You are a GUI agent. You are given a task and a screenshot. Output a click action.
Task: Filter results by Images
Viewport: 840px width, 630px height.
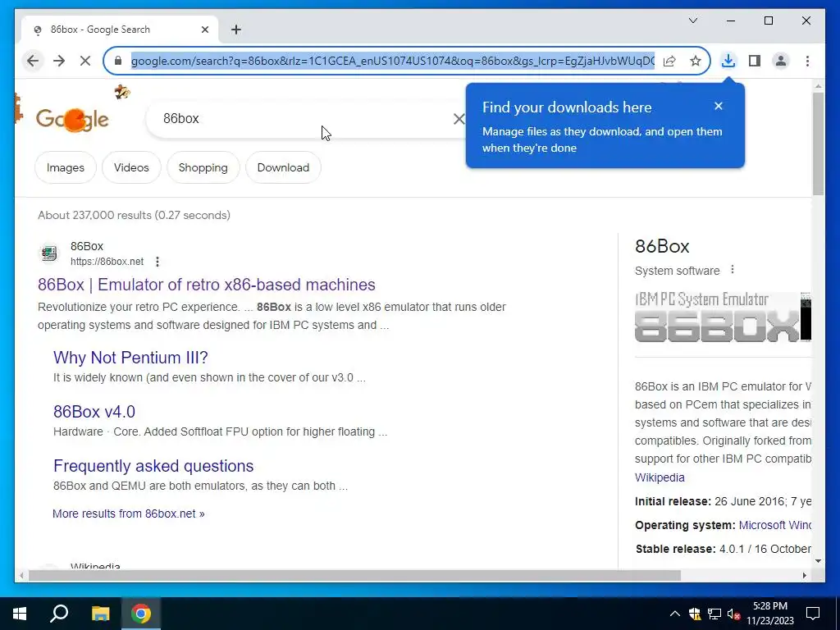coord(66,167)
